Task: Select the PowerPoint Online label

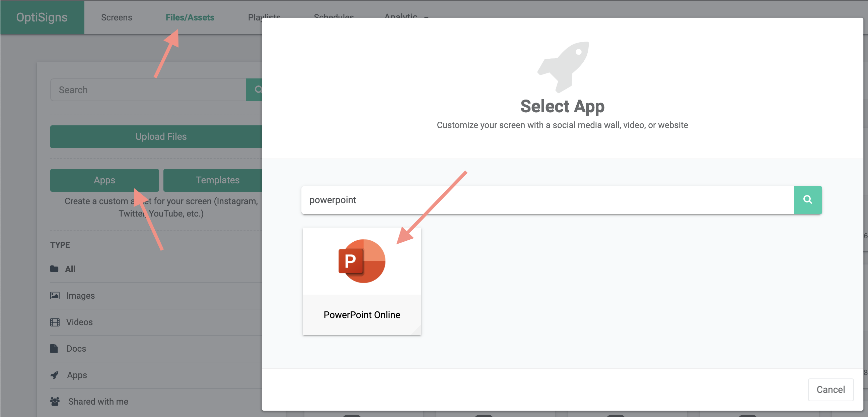Action: click(x=362, y=314)
